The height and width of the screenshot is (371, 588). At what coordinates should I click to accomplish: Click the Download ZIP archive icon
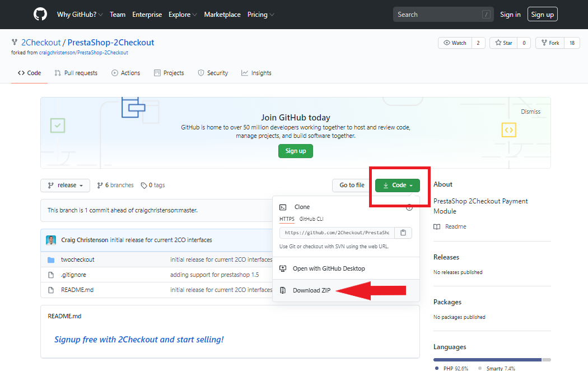click(283, 290)
